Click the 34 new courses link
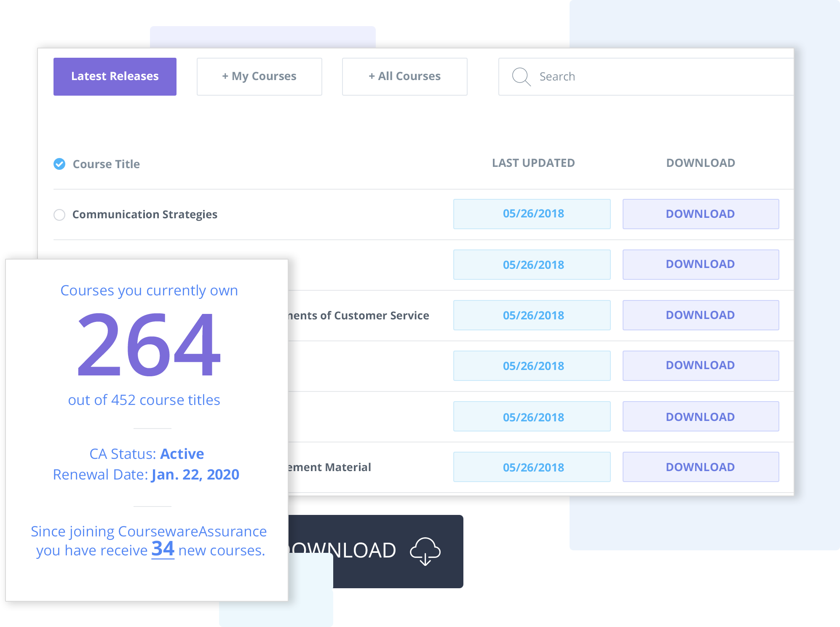Image resolution: width=840 pixels, height=627 pixels. pos(163,549)
